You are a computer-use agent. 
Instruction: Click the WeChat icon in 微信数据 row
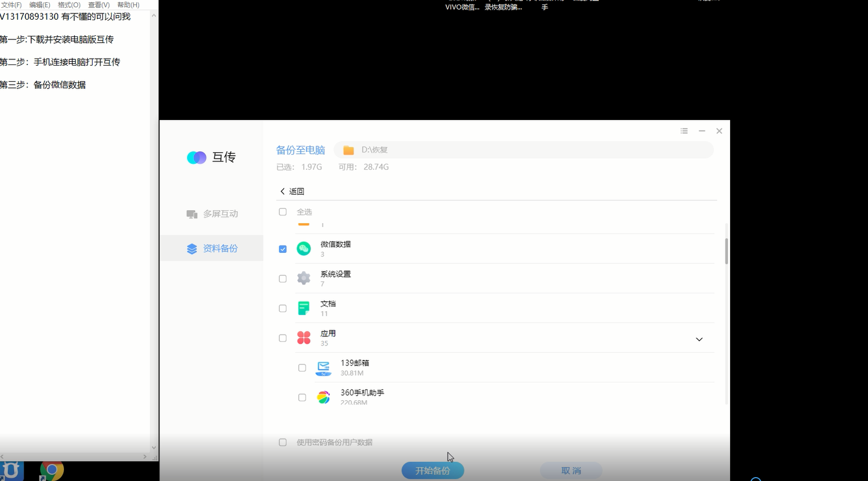(304, 248)
